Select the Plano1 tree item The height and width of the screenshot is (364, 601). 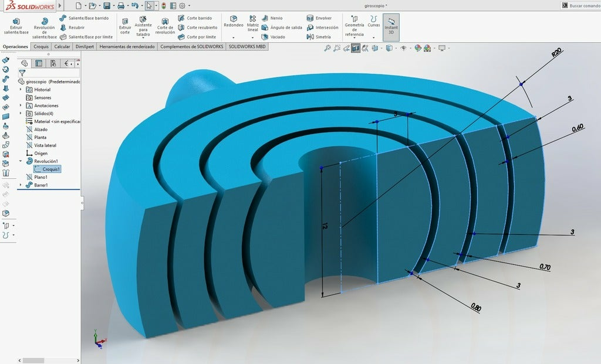pos(37,177)
